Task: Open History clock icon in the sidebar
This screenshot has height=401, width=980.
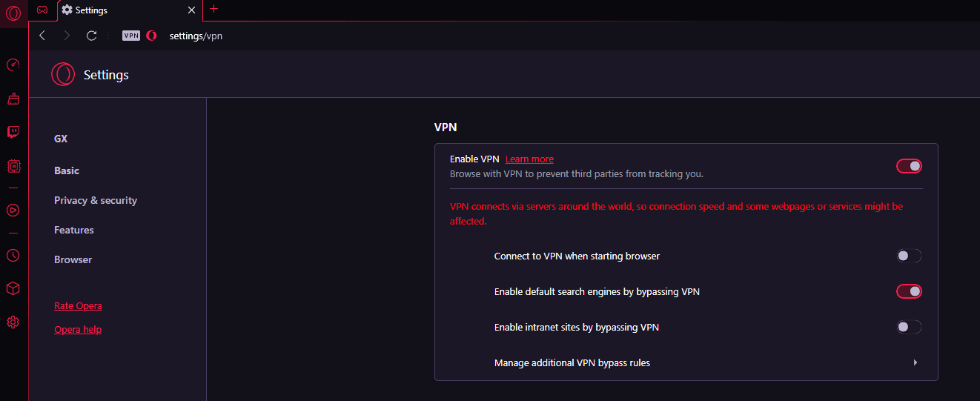Action: coord(13,256)
